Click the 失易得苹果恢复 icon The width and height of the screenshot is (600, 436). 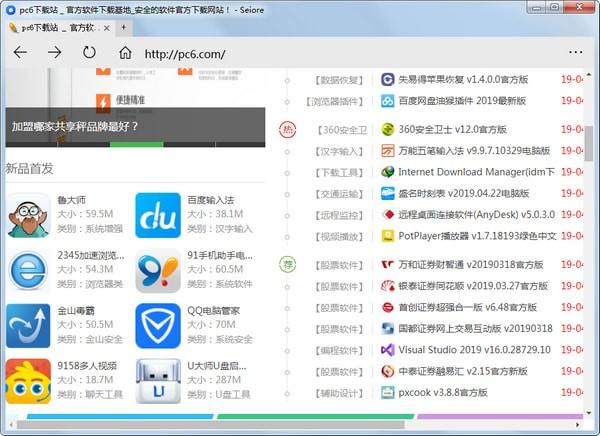[x=388, y=80]
